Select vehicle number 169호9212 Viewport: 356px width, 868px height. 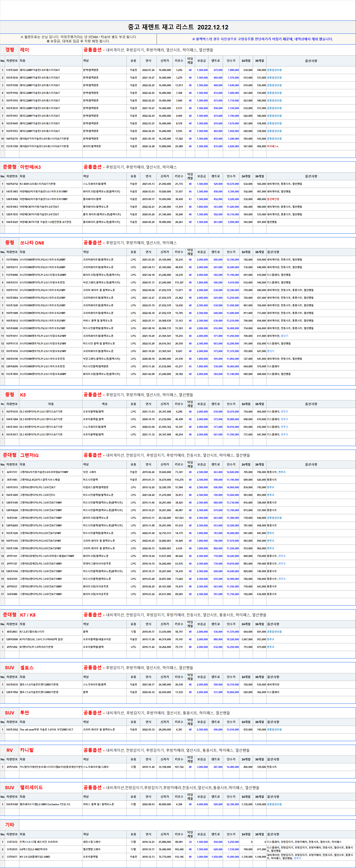12,321
